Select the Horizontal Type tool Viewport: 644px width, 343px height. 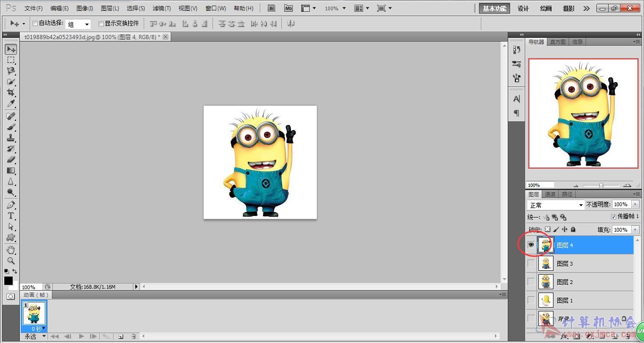[x=11, y=216]
